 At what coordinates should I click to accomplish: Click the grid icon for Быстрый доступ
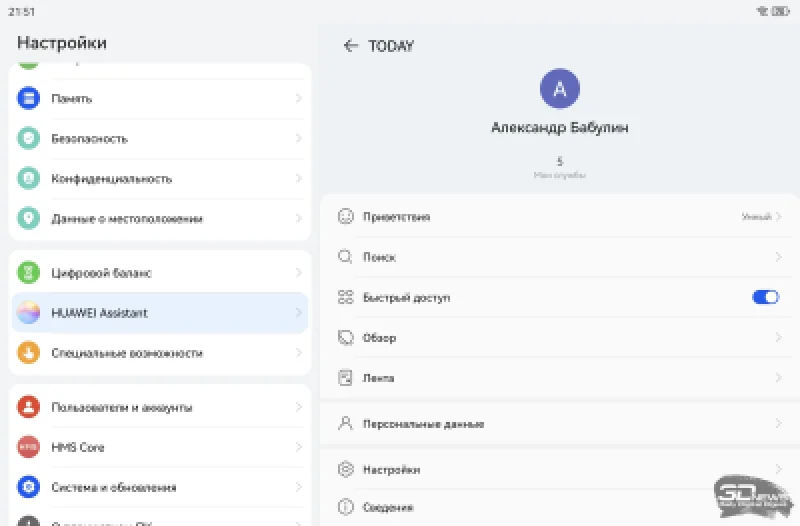(x=346, y=297)
